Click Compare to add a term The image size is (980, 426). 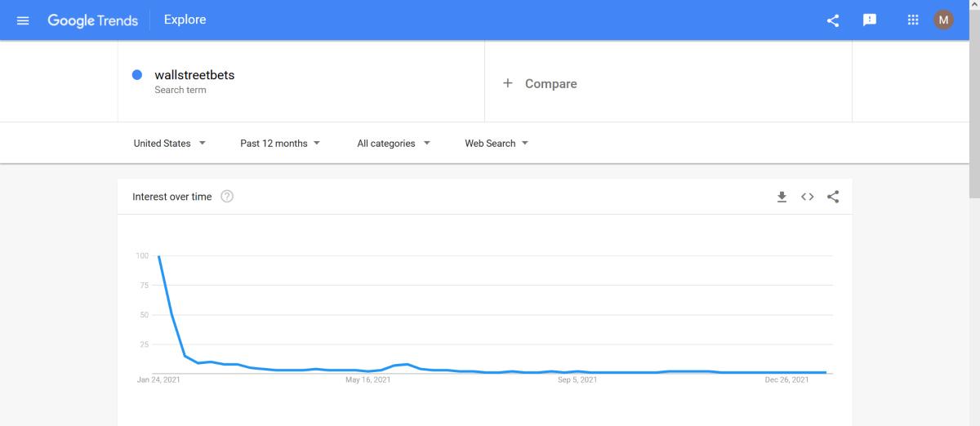550,83
